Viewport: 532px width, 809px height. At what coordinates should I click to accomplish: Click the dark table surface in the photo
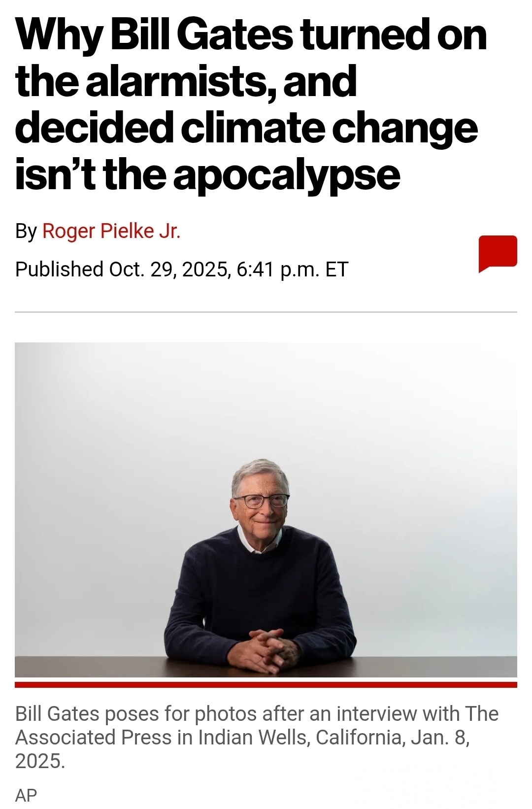pos(266,667)
